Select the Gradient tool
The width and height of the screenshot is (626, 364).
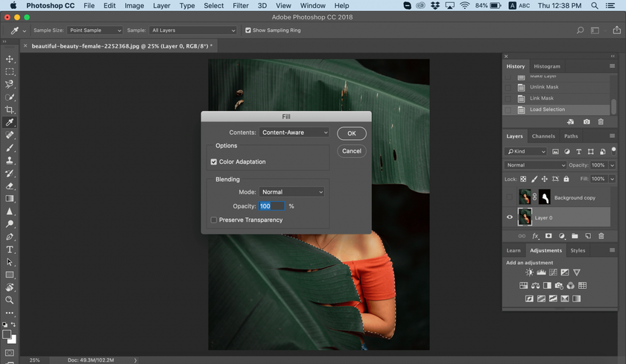(10, 199)
